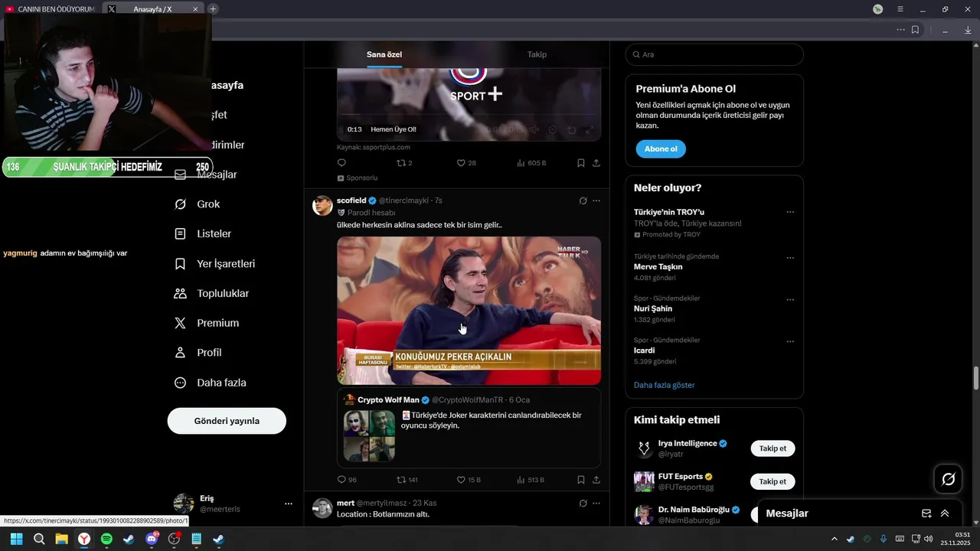
Task: Click the Ara search field
Action: point(714,54)
